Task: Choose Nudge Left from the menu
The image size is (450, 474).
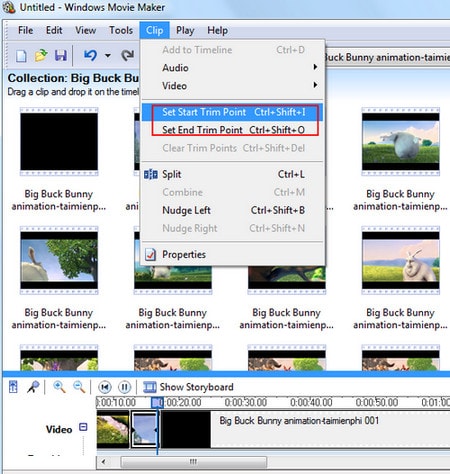Action: click(x=232, y=210)
